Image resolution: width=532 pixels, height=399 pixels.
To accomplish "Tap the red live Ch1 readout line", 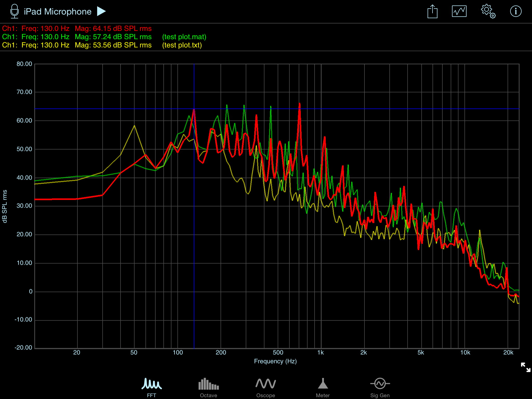I will click(x=77, y=29).
